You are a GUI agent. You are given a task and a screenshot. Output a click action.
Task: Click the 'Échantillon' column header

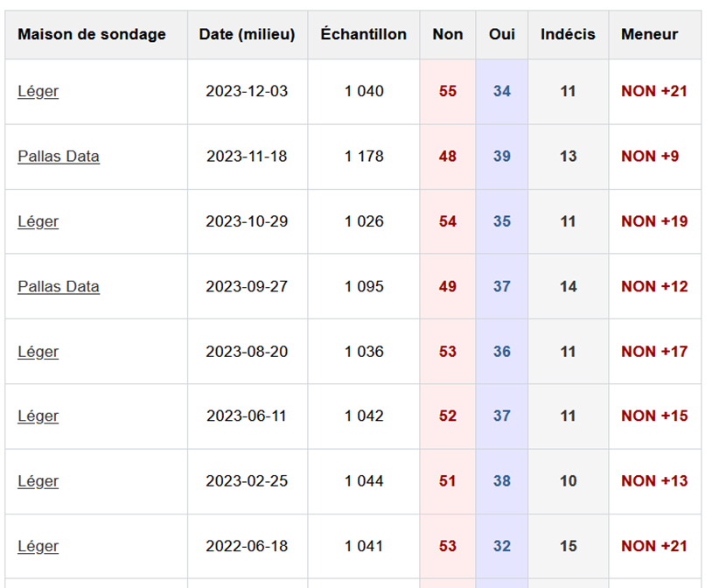click(364, 35)
